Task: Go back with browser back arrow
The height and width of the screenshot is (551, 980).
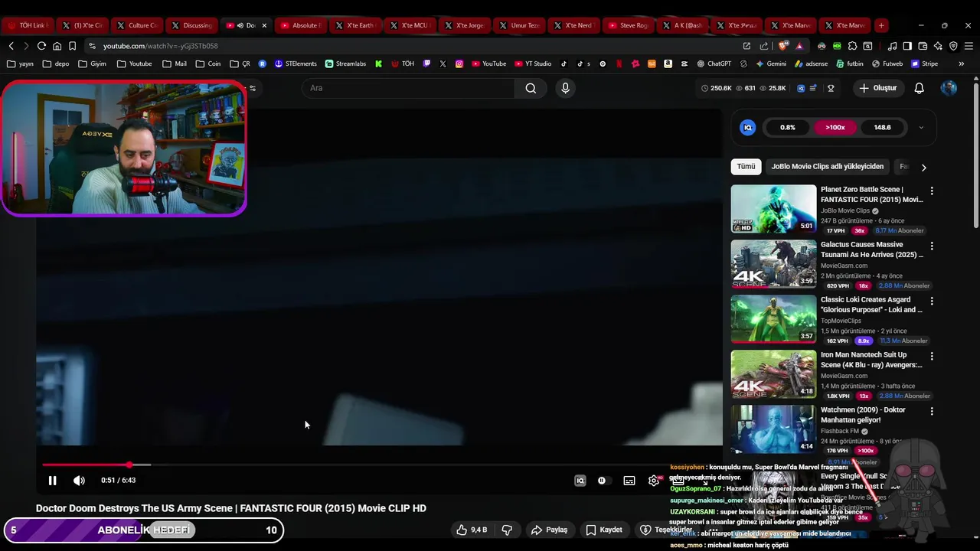Action: [11, 46]
